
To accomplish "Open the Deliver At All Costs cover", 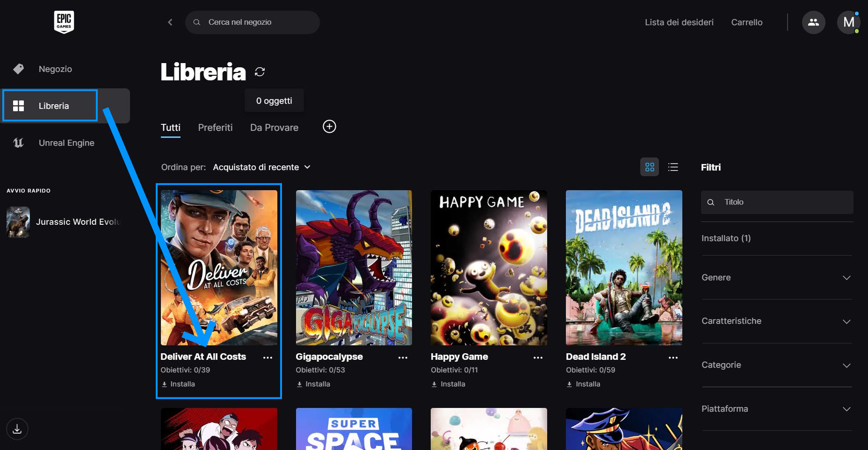I will [x=219, y=268].
